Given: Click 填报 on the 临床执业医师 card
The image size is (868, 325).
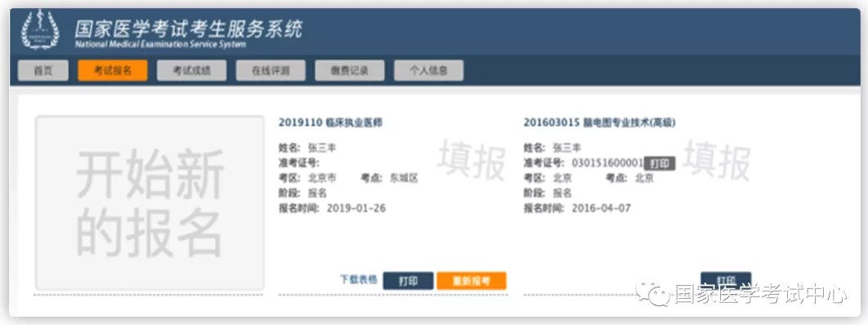Looking at the screenshot, I should (x=472, y=162).
